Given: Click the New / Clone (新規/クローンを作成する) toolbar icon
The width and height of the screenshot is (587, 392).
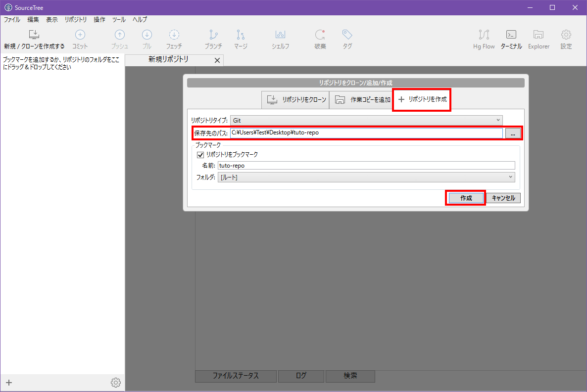Looking at the screenshot, I should click(34, 35).
